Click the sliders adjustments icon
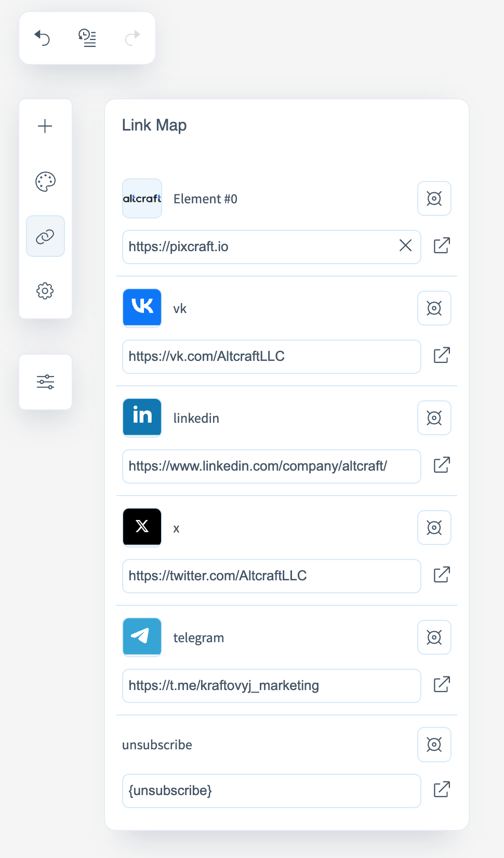The image size is (504, 858). point(45,382)
